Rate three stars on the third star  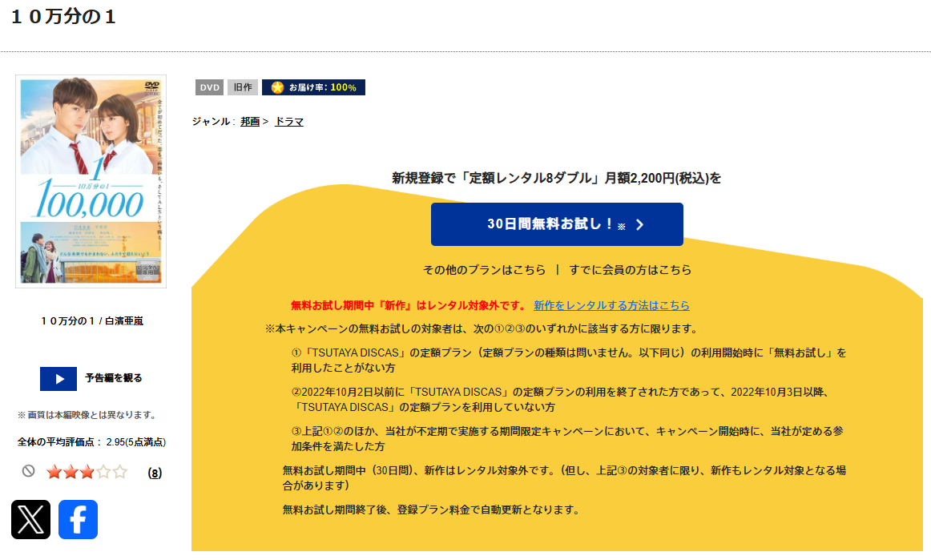(87, 472)
